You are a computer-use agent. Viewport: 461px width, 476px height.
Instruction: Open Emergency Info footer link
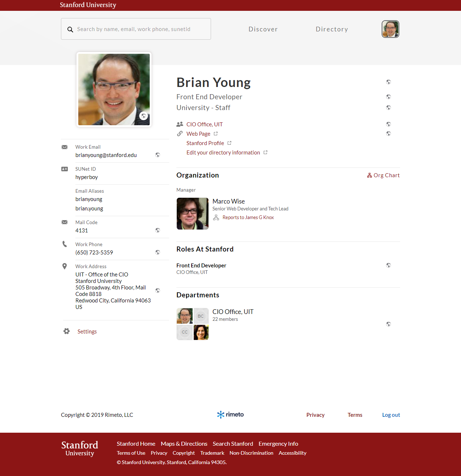pos(278,444)
